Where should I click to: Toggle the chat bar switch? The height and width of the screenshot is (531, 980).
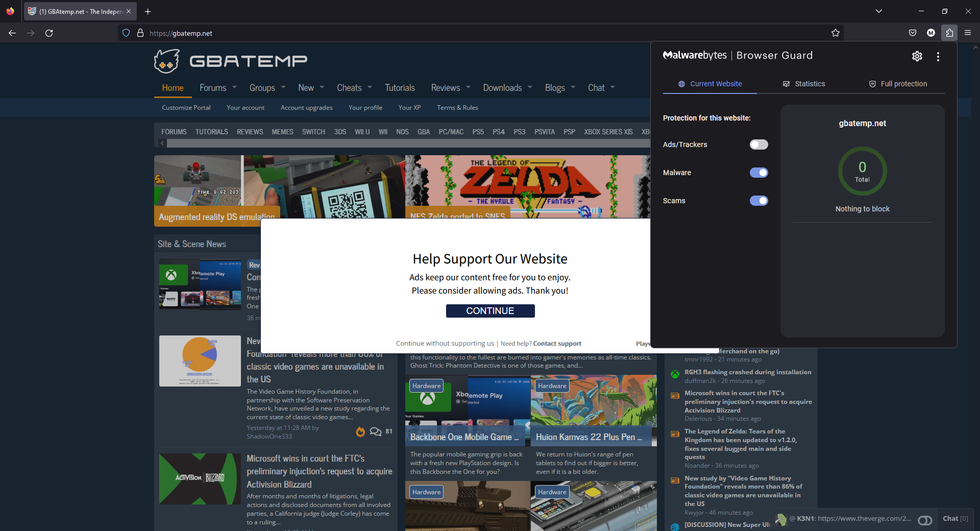click(x=925, y=520)
